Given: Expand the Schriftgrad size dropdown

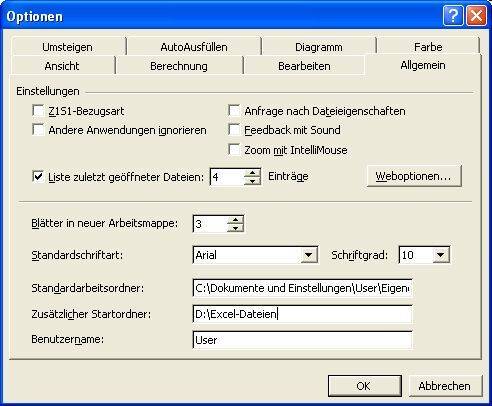Looking at the screenshot, I should (x=441, y=255).
